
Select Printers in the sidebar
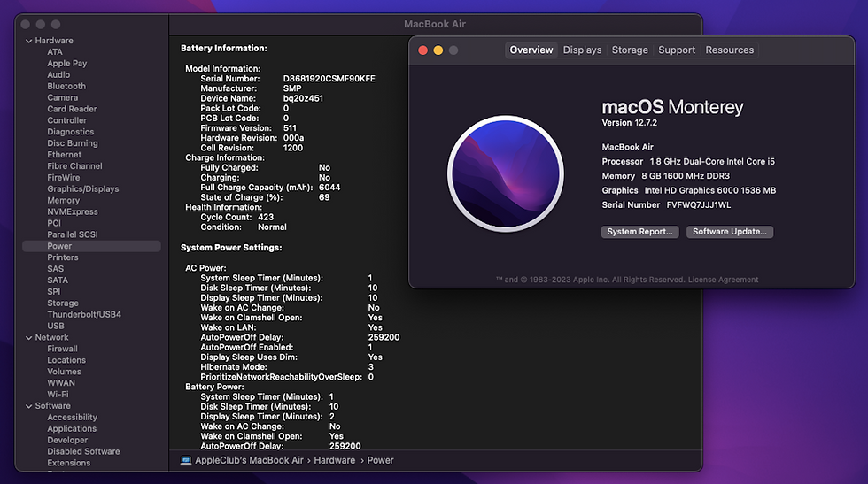pyautogui.click(x=63, y=257)
